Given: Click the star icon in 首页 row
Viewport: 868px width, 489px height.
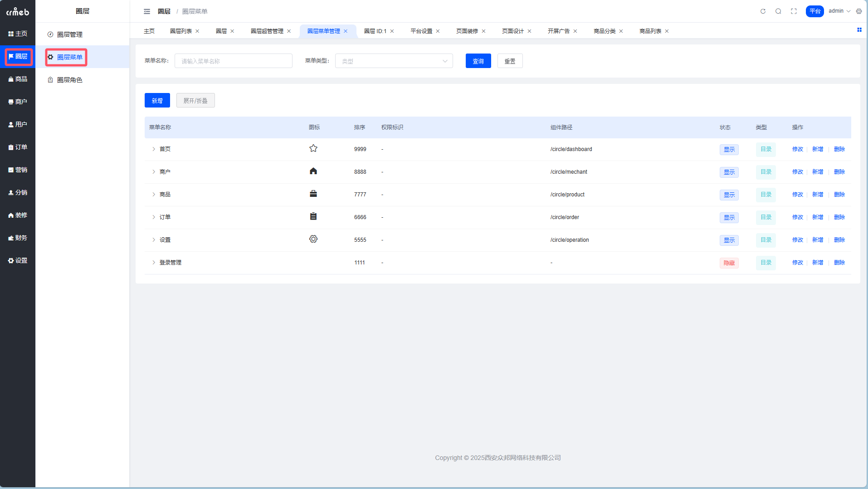Looking at the screenshot, I should point(313,148).
